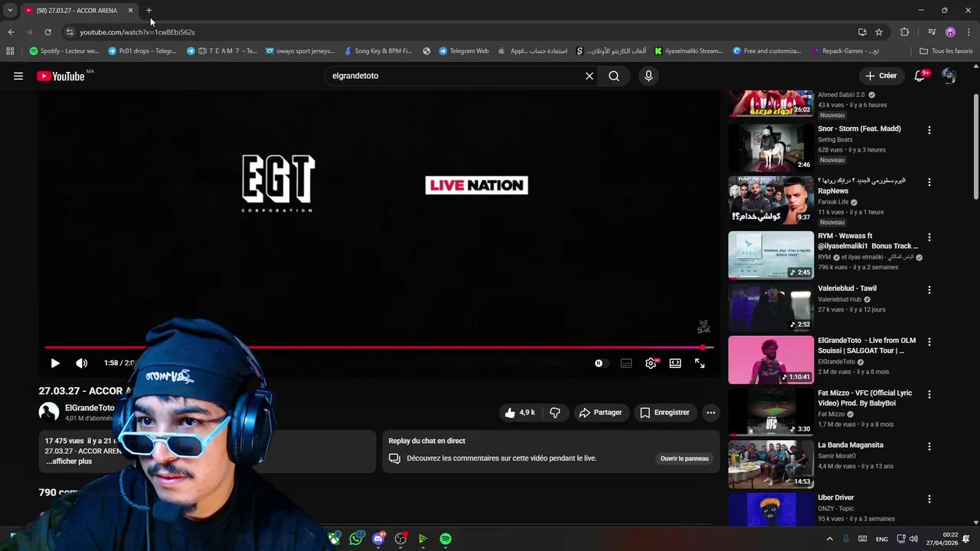Open tab search dropdown arrow
The height and width of the screenshot is (551, 980).
tap(10, 11)
